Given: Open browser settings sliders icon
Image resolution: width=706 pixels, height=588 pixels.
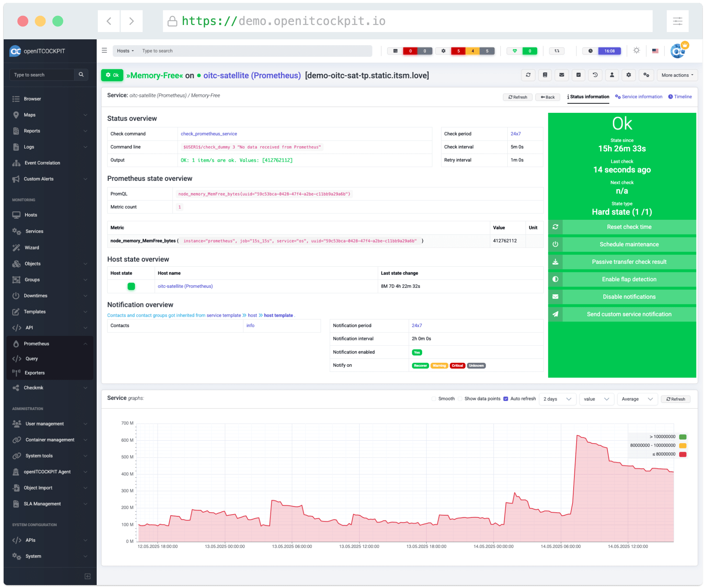Looking at the screenshot, I should 677,21.
